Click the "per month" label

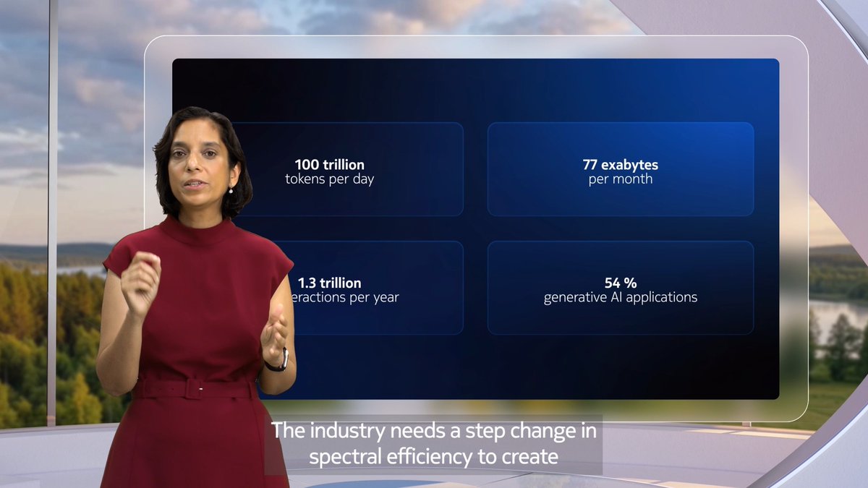(x=621, y=179)
